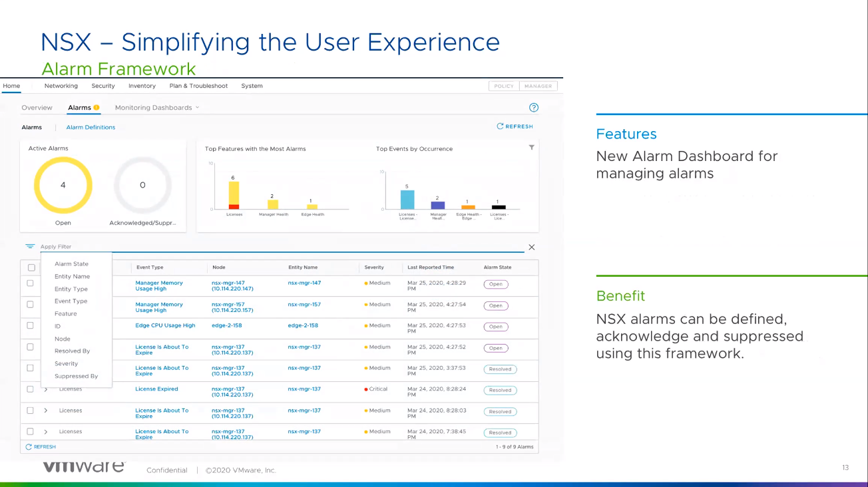The image size is (868, 487).
Task: Select checkbox for License Expired row
Action: coord(30,389)
